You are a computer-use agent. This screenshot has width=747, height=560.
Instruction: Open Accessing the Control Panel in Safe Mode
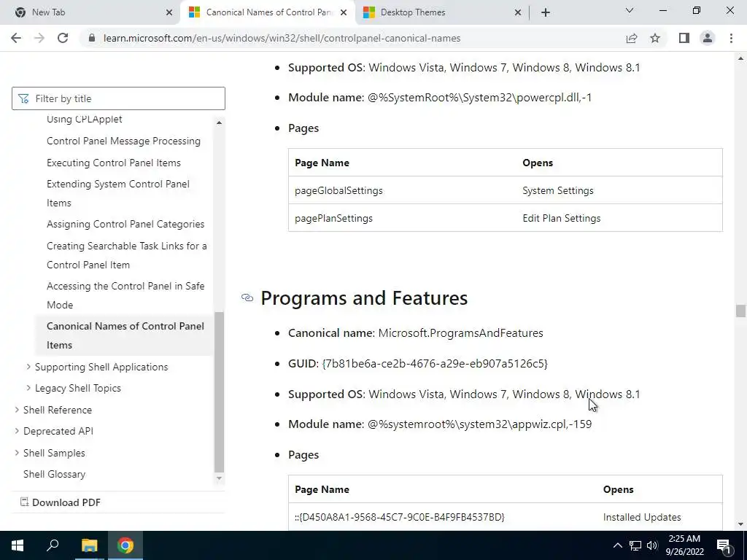coord(125,295)
